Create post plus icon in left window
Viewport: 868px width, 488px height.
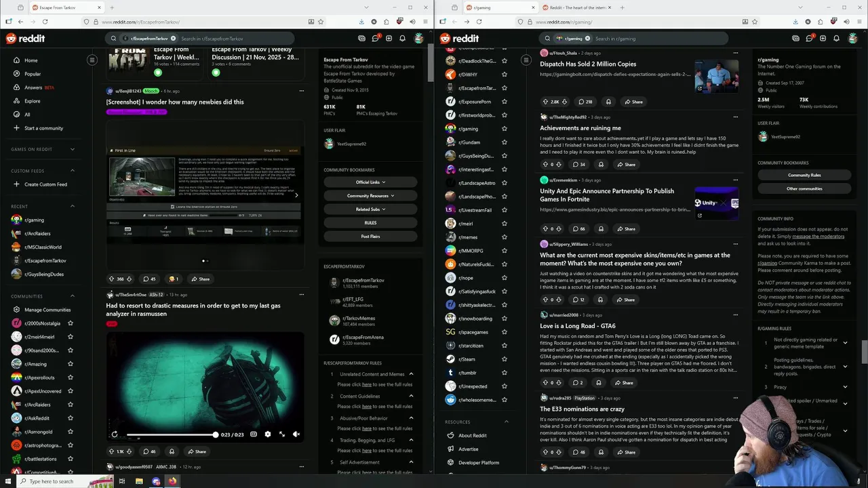coord(389,39)
